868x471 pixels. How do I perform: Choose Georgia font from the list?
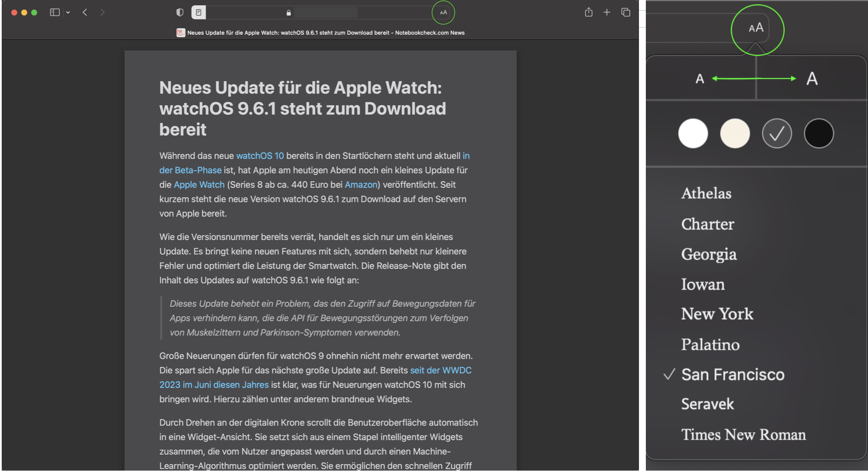(709, 254)
